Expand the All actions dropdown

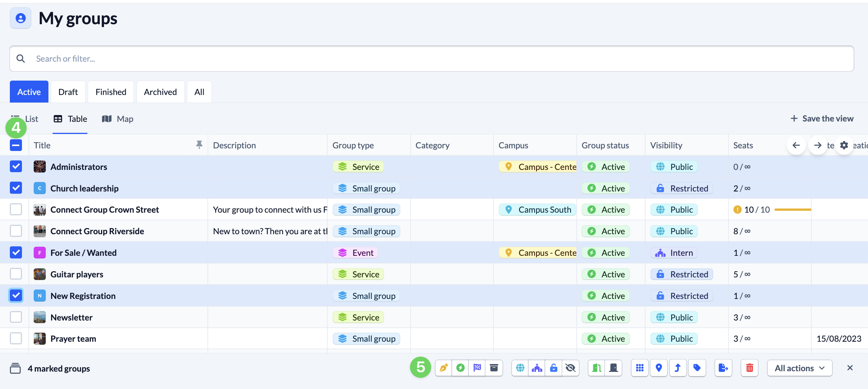click(799, 368)
